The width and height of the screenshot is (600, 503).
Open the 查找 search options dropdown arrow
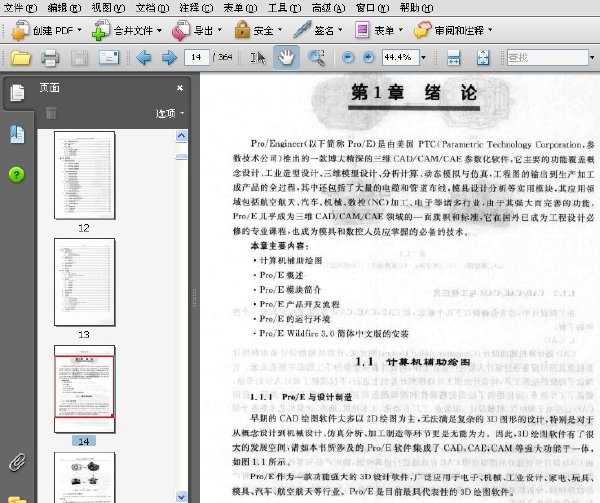click(x=592, y=58)
